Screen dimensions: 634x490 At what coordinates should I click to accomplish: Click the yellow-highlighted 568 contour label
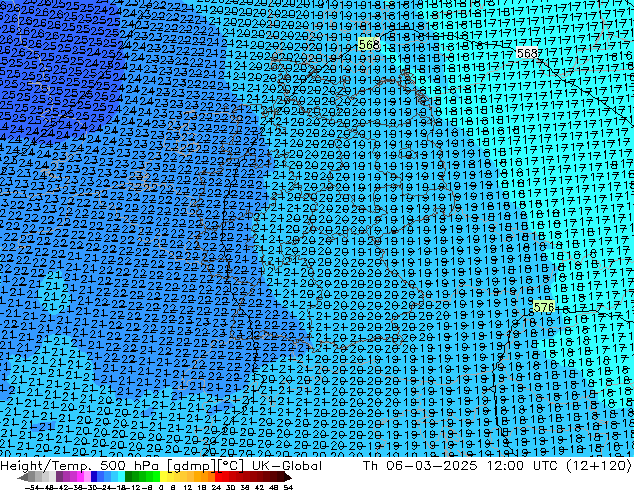tap(369, 44)
